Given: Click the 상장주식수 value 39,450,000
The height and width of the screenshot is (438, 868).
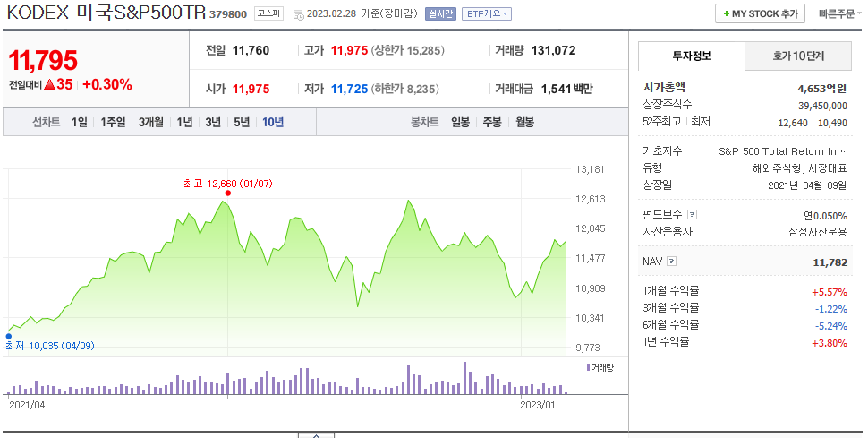Looking at the screenshot, I should (x=822, y=106).
